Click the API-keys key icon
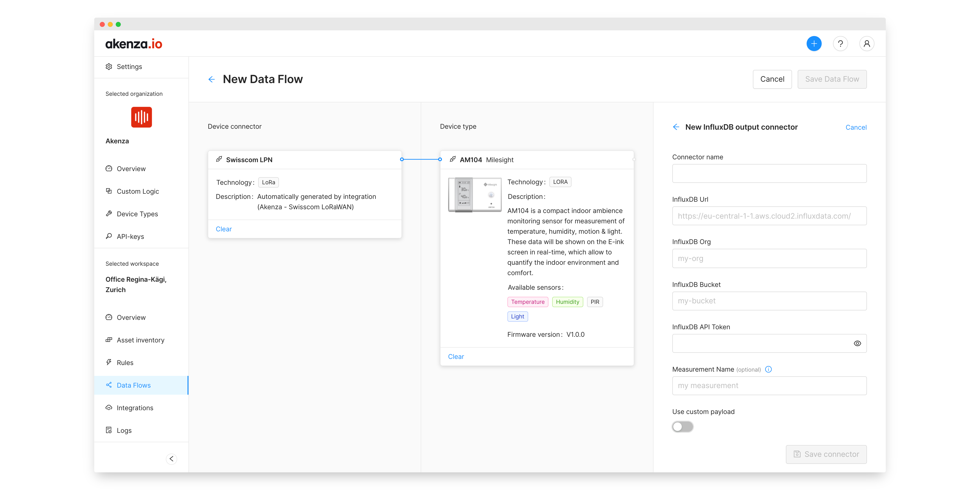 coord(109,236)
